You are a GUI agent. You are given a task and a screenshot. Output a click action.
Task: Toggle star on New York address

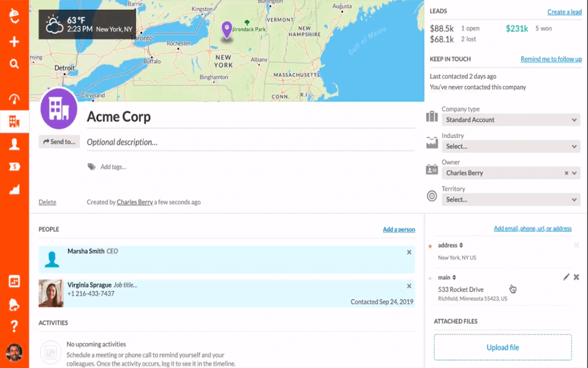(x=430, y=247)
